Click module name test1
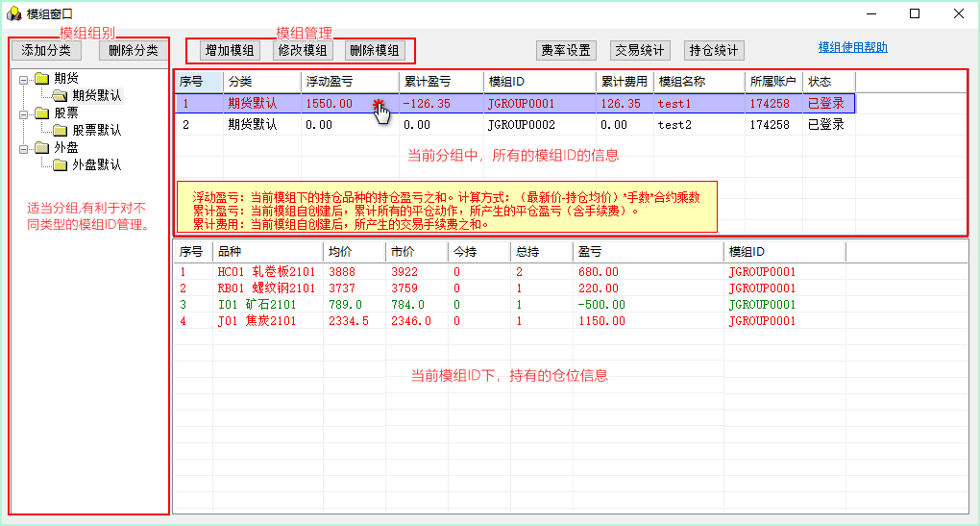The width and height of the screenshot is (980, 526). click(x=674, y=104)
